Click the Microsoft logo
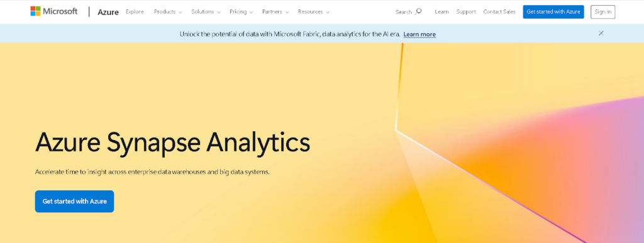644x243 pixels. pos(54,11)
